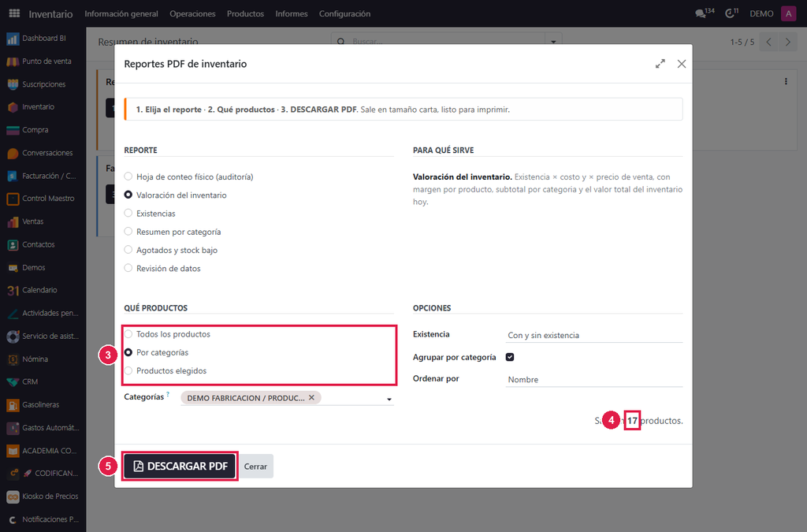Open Actividades pendientes app in sidebar
807x532 pixels.
43,313
